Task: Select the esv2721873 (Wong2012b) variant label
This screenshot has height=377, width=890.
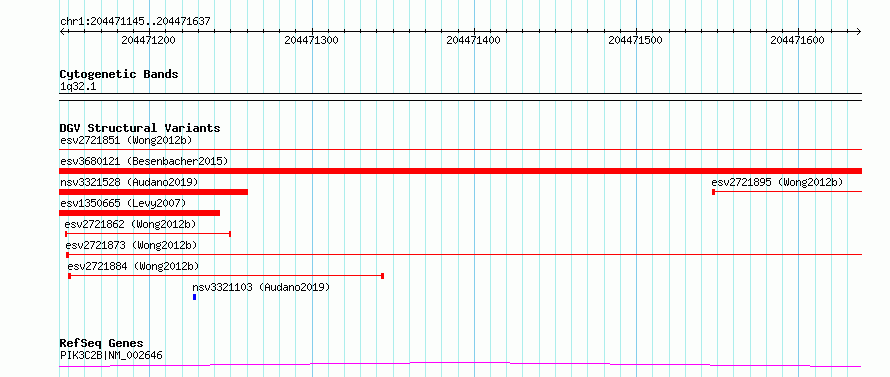Action: click(x=131, y=245)
